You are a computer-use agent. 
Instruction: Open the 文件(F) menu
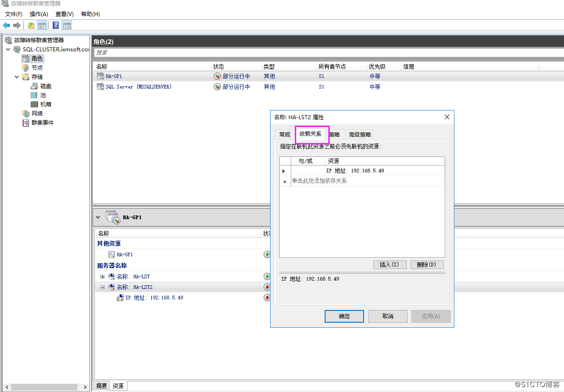[13, 14]
